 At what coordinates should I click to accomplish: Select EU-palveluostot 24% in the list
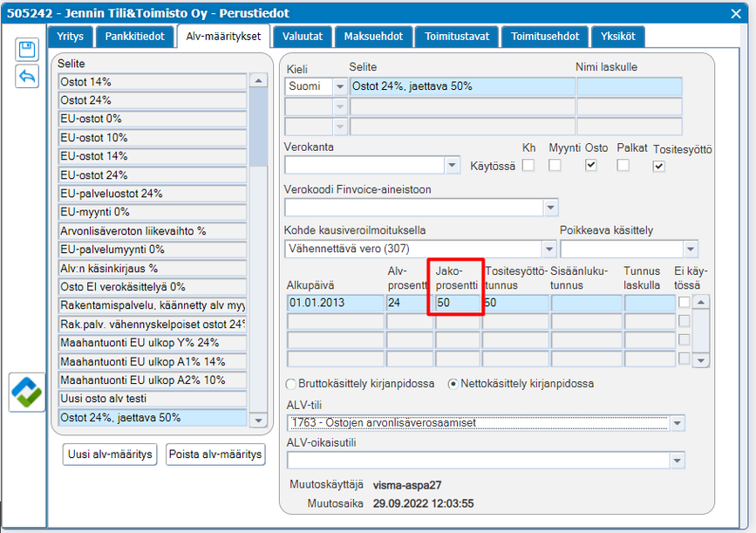153,194
